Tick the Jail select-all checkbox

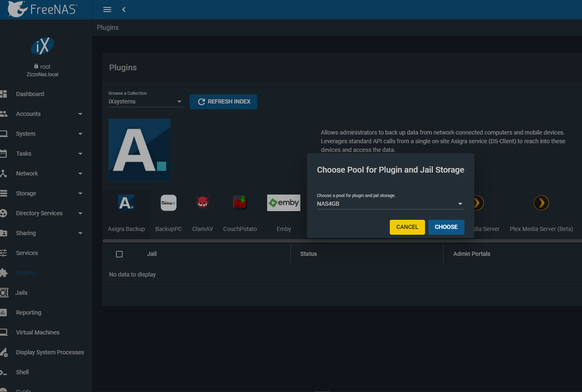coord(119,254)
